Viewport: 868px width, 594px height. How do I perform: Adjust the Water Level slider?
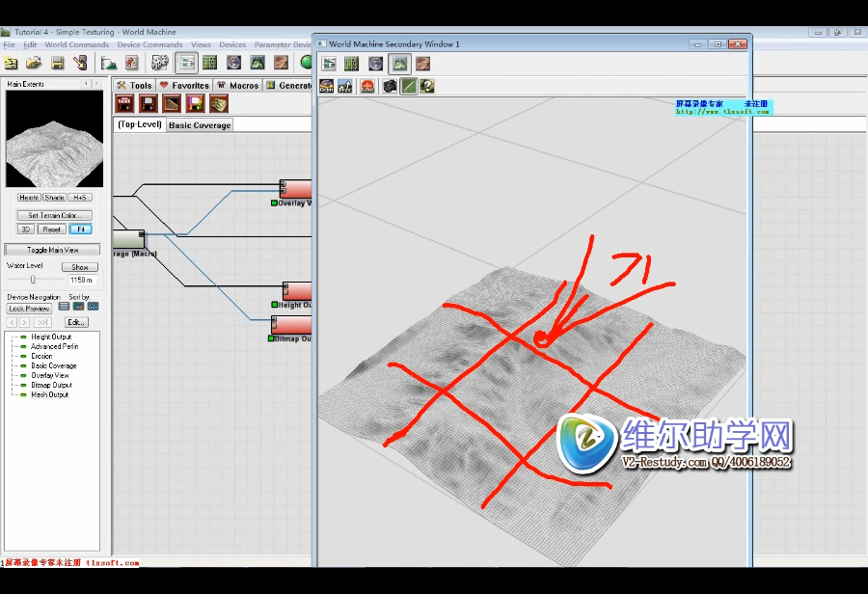(34, 278)
